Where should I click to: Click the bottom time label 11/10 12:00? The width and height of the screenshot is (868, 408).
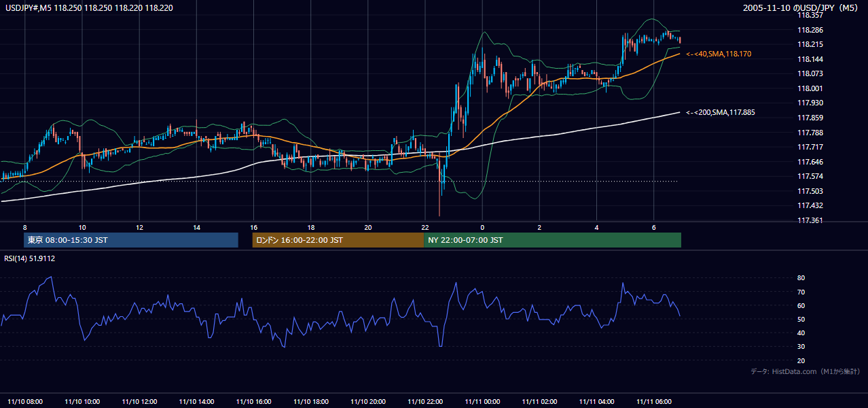click(139, 402)
